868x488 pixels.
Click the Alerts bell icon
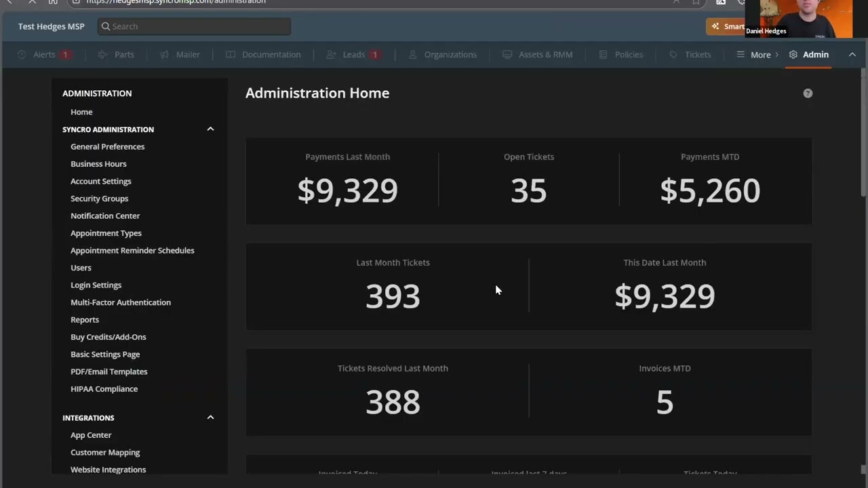(x=22, y=54)
